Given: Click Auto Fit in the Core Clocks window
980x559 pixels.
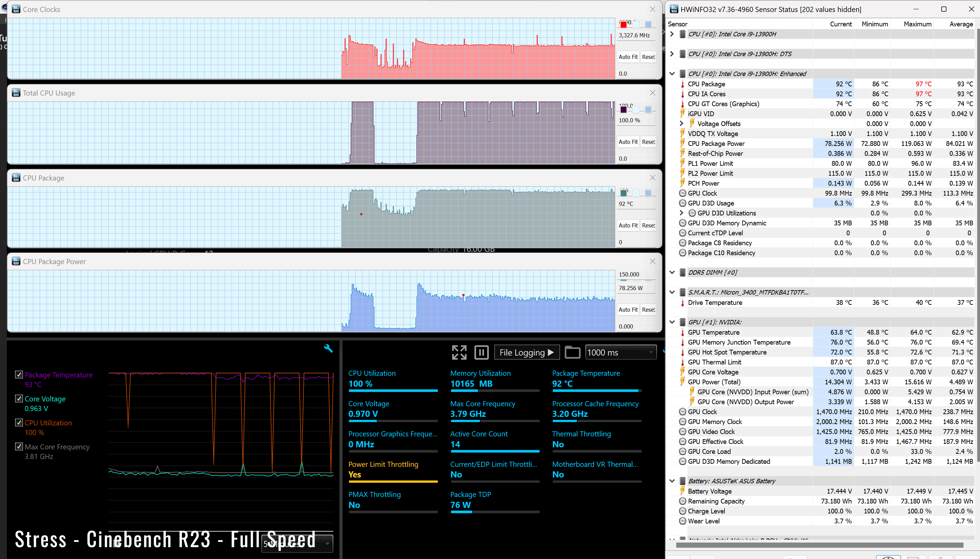Looking at the screenshot, I should [x=628, y=57].
